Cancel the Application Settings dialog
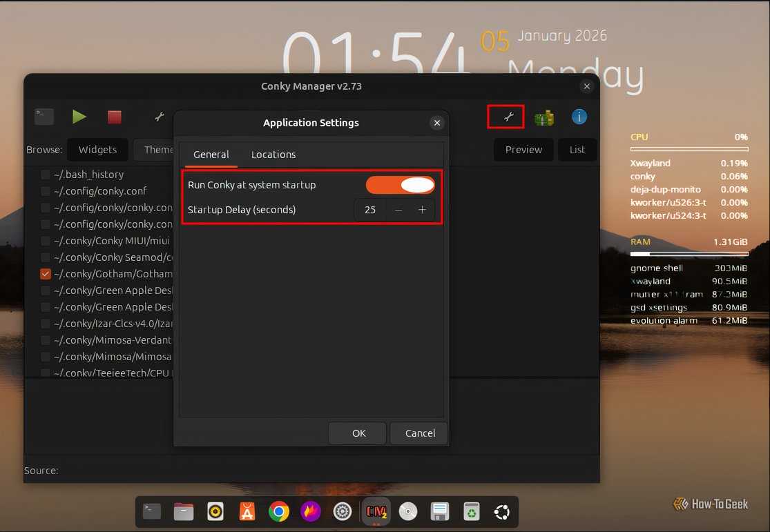The width and height of the screenshot is (770, 532). [x=418, y=433]
